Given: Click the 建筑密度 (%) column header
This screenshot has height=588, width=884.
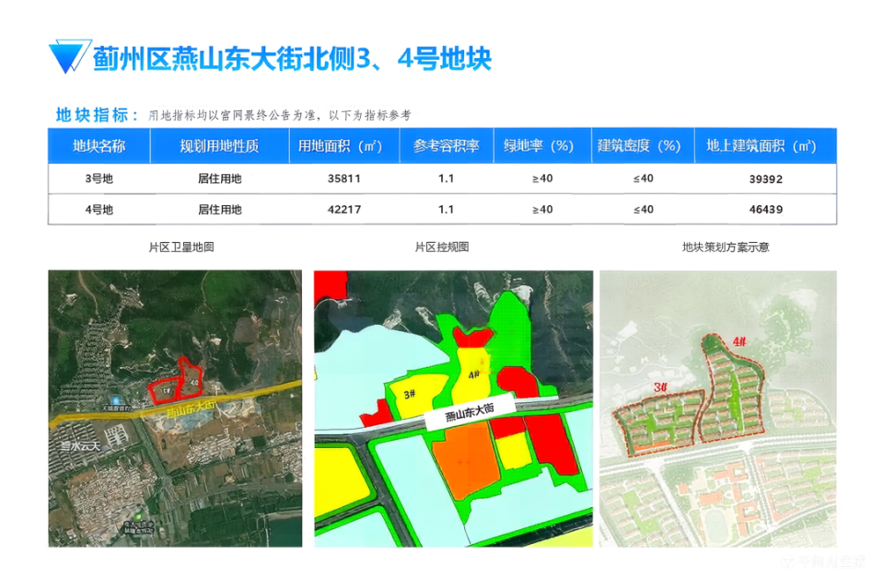Looking at the screenshot, I should pos(642,146).
